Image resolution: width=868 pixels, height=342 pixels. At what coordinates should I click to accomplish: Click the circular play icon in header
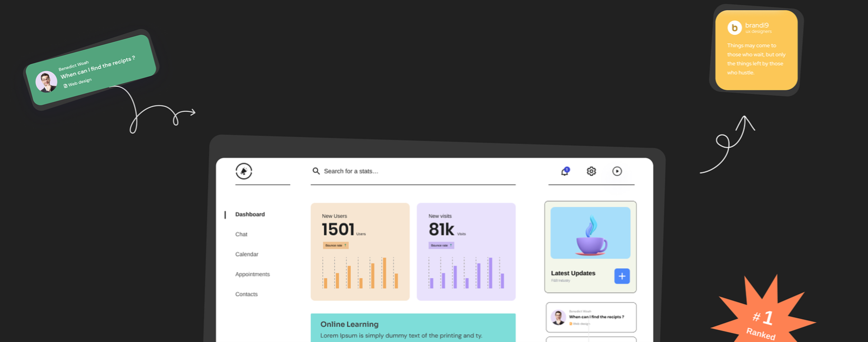pyautogui.click(x=617, y=172)
